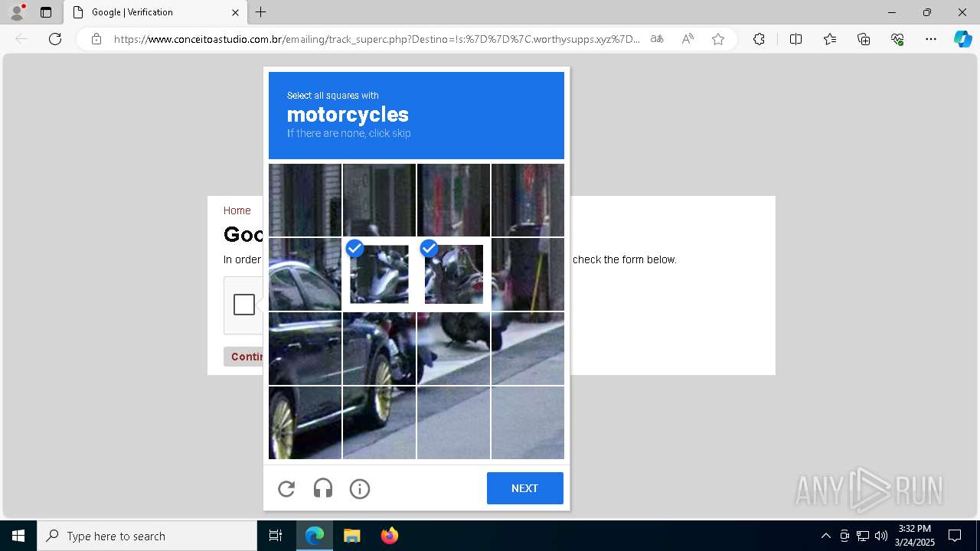Refresh the page in Edge toolbar
The height and width of the screenshot is (551, 980).
tap(55, 39)
